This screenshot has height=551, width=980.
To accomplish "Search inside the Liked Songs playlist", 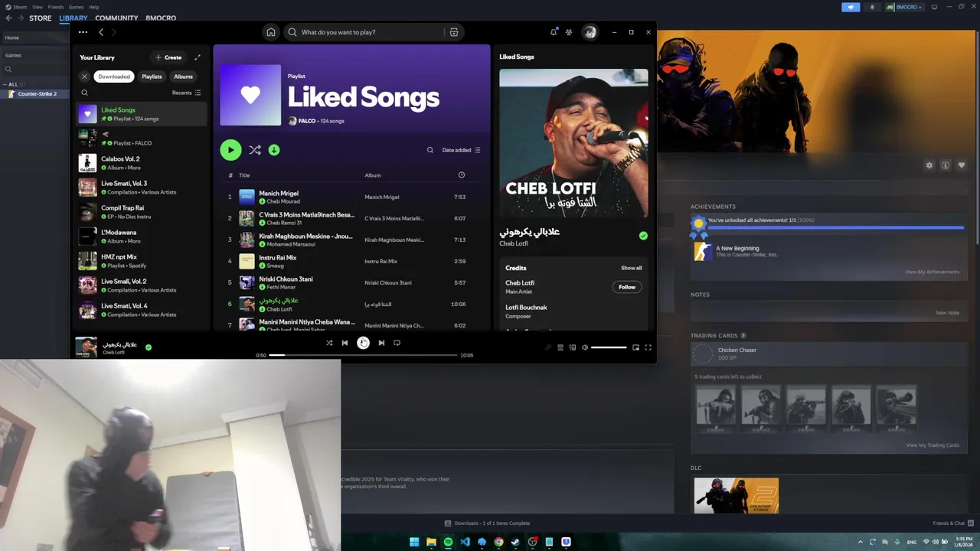I will 430,150.
